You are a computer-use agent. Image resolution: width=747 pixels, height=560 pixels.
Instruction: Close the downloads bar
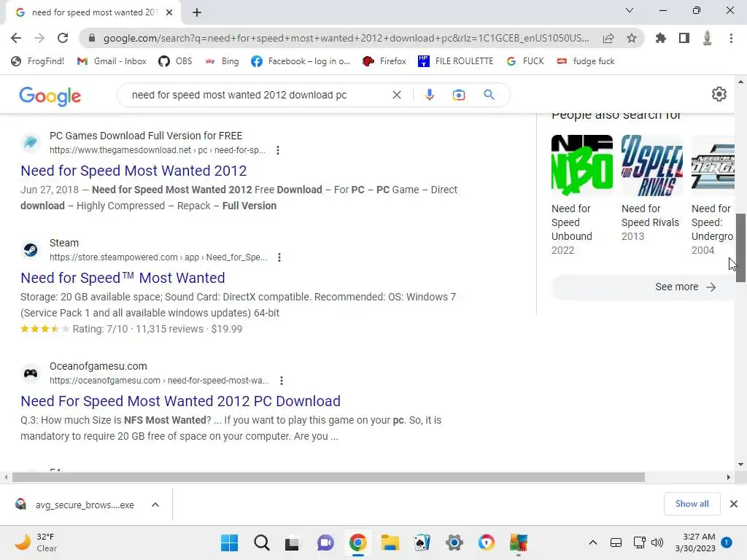click(x=734, y=504)
